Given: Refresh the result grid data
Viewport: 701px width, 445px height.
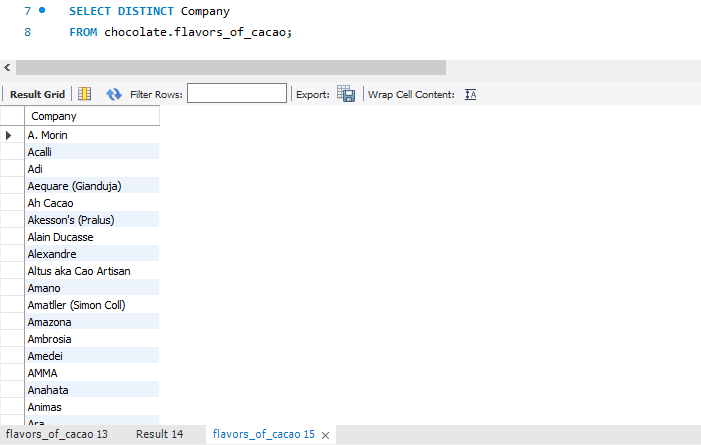Looking at the screenshot, I should (113, 94).
